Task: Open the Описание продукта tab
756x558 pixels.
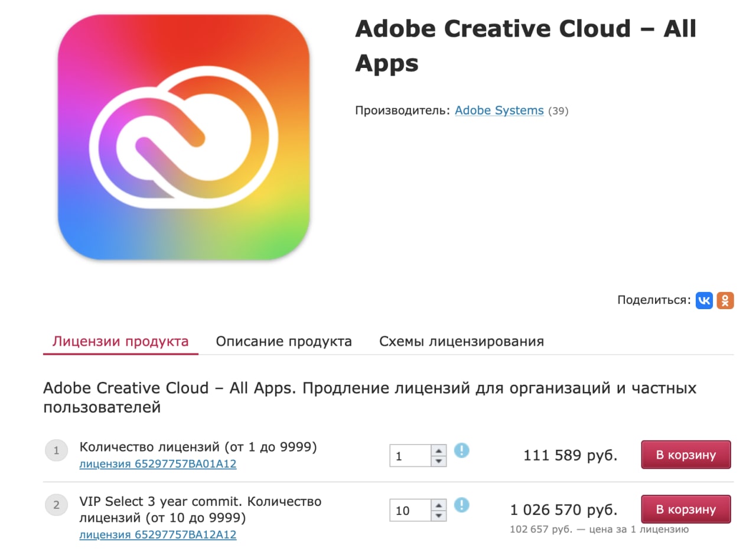Action: pyautogui.click(x=283, y=342)
